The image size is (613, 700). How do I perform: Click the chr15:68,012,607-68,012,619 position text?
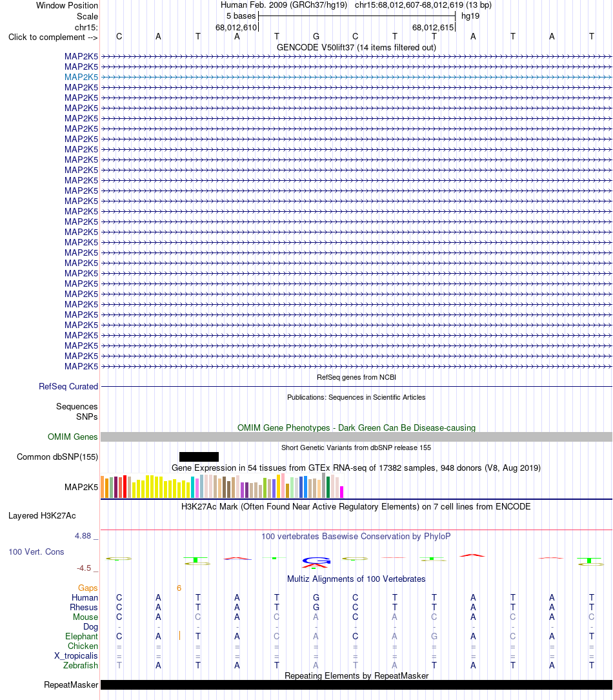(423, 5)
